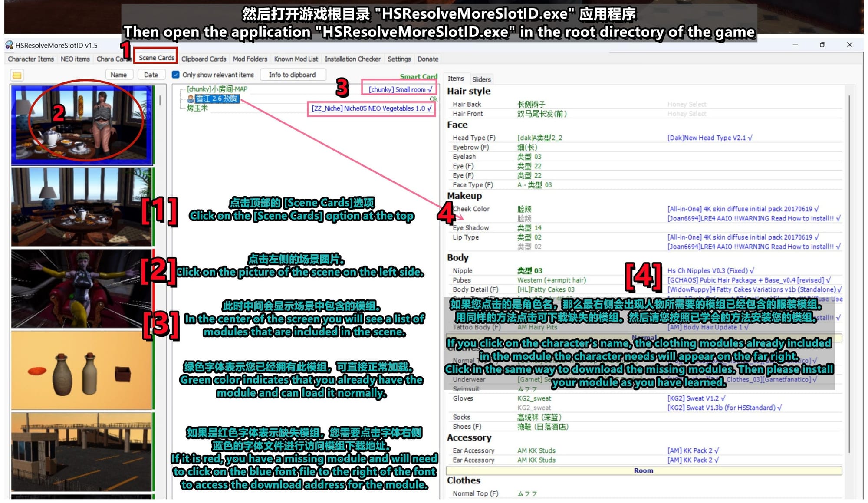Click the Eyelash value 类型 03

[529, 157]
